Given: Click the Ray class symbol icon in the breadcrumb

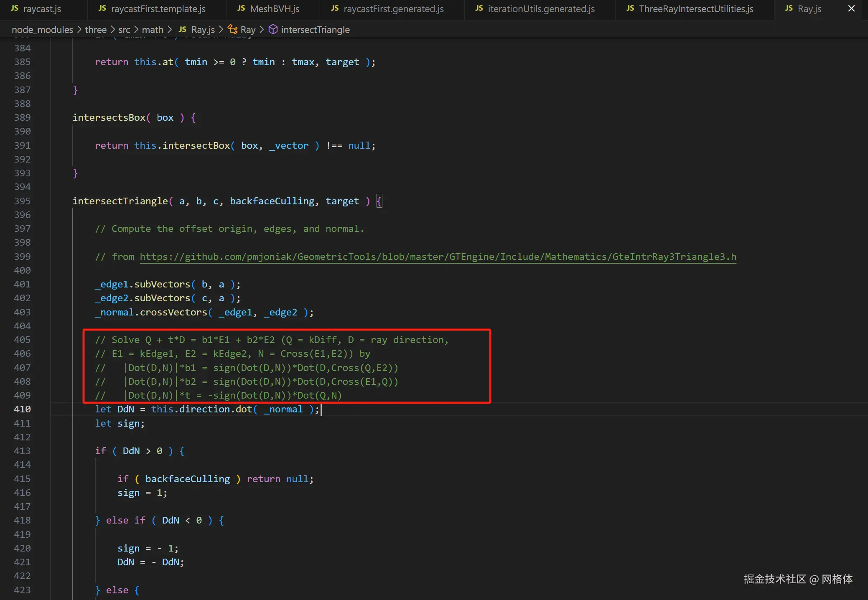Looking at the screenshot, I should 232,29.
